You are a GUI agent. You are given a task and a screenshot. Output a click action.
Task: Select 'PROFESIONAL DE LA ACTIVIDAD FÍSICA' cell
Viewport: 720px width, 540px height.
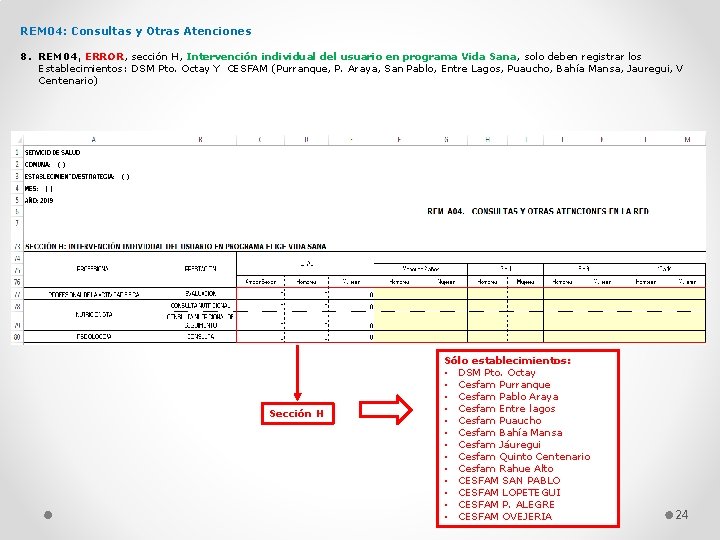tap(94, 294)
